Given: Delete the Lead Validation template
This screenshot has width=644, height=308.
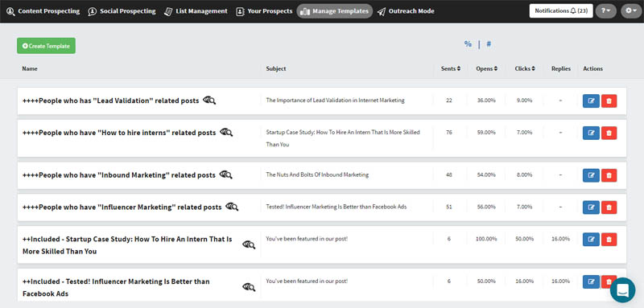Looking at the screenshot, I should click(609, 101).
